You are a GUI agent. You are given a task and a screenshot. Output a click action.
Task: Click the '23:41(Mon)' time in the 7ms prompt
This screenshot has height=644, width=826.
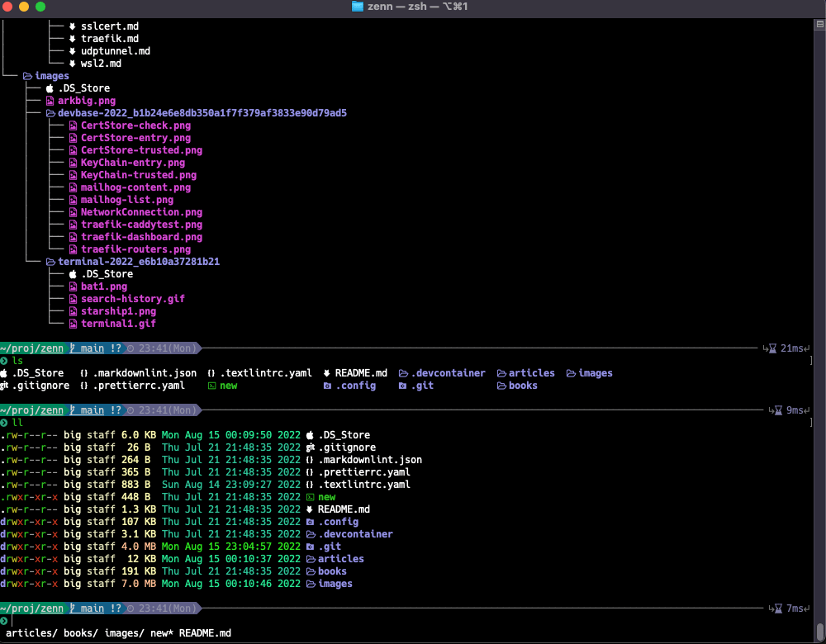click(x=168, y=608)
